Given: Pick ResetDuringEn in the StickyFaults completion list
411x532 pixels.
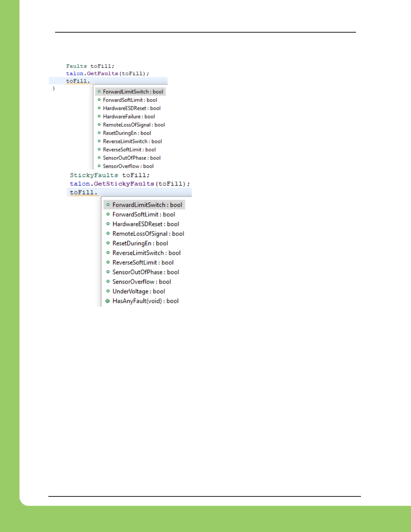Looking at the screenshot, I should pos(140,243).
